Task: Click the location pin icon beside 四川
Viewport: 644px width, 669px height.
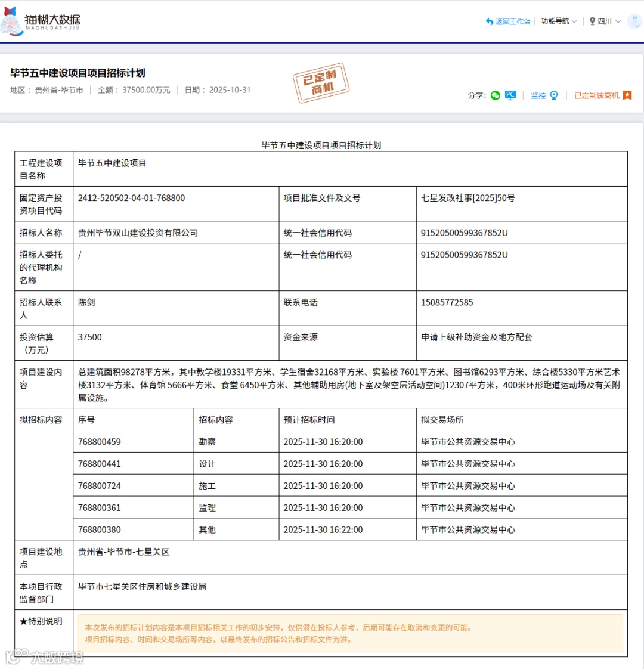Action: pos(592,21)
